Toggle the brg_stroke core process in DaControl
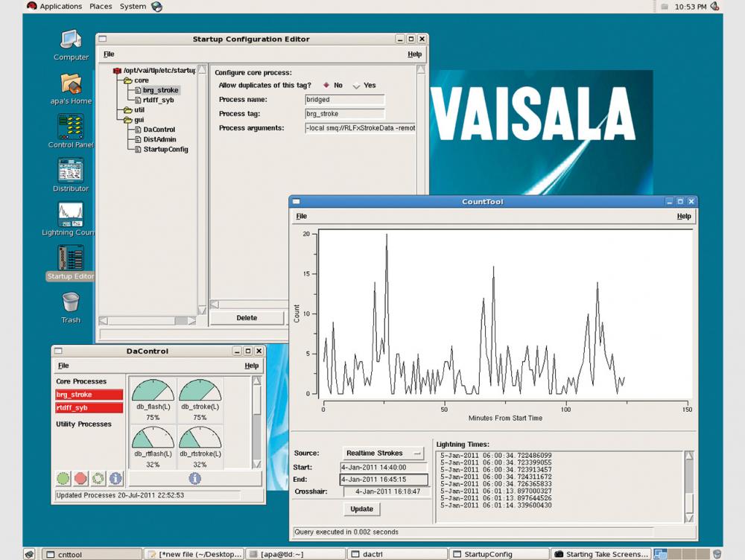Image resolution: width=745 pixels, height=560 pixels. pyautogui.click(x=89, y=395)
